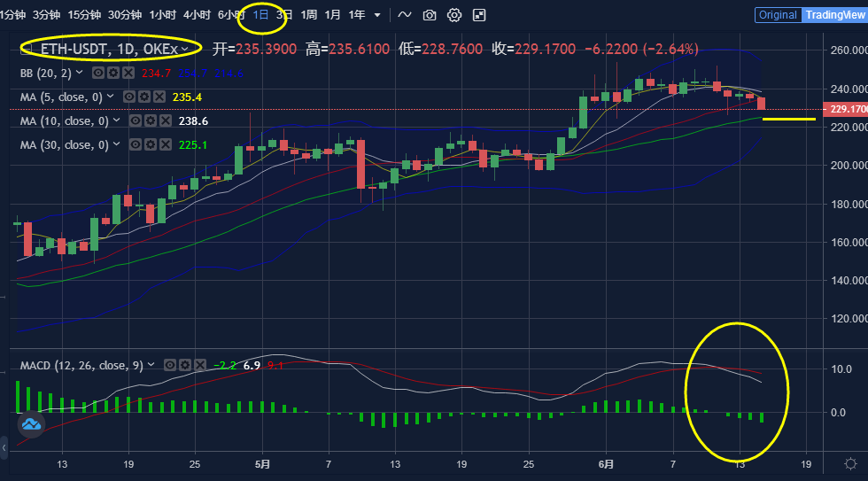The width and height of the screenshot is (868, 481).
Task: Remove the MA (10, close, 0) indicator
Action: 166,120
